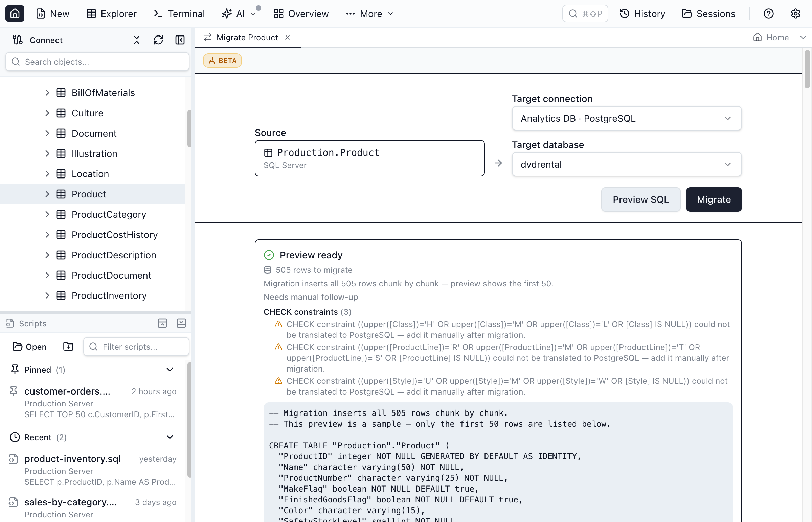Open the product-inventory.sql script
The height and width of the screenshot is (522, 812).
tap(92, 470)
